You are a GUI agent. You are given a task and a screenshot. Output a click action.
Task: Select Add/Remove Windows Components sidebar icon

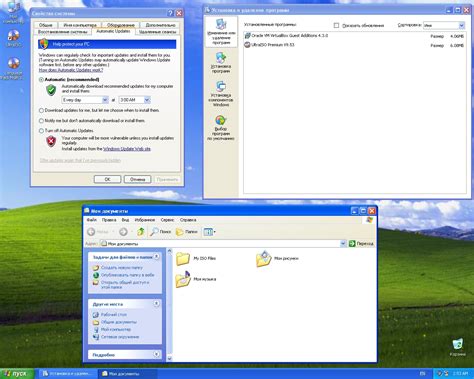pyautogui.click(x=221, y=94)
